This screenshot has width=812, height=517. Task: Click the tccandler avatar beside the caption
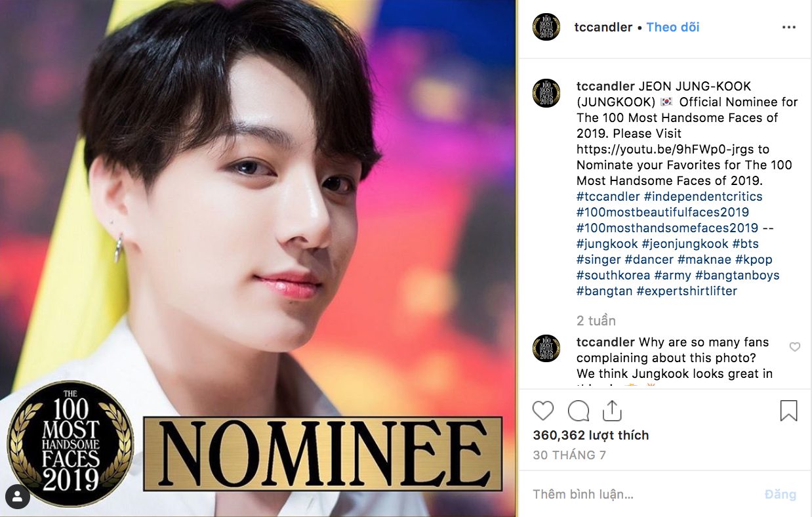[546, 93]
